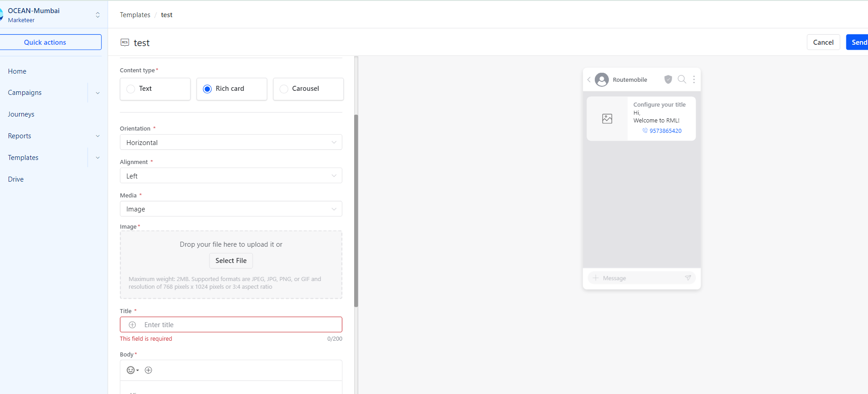Open the emoji picker in Body

point(133,371)
